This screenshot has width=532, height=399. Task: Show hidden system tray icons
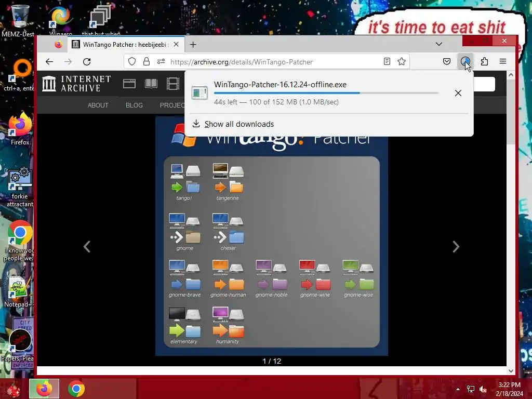pos(458,389)
